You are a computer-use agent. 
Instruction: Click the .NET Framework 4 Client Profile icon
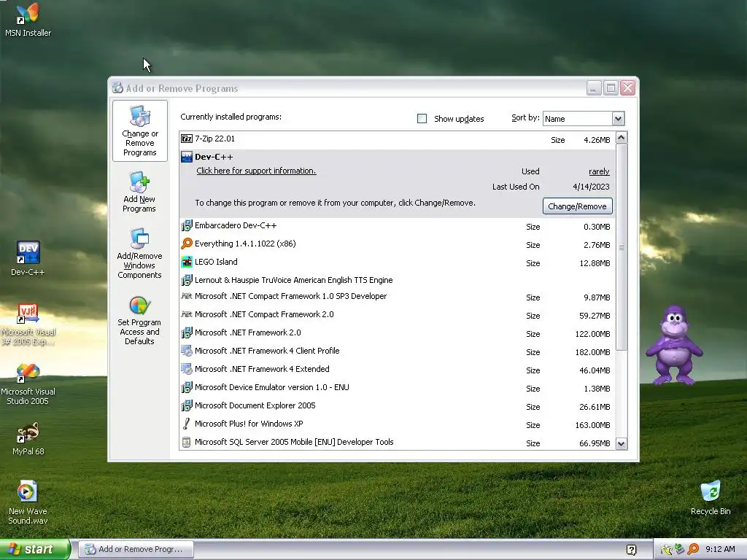click(x=187, y=351)
